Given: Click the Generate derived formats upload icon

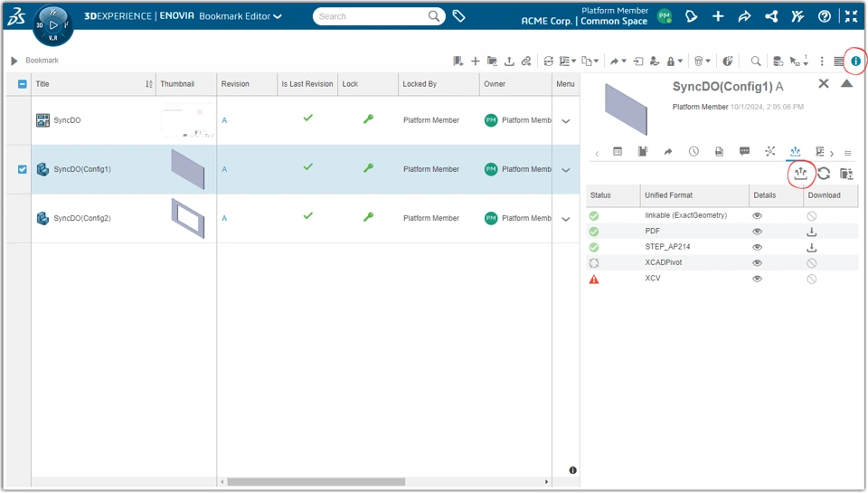Looking at the screenshot, I should pyautogui.click(x=800, y=174).
